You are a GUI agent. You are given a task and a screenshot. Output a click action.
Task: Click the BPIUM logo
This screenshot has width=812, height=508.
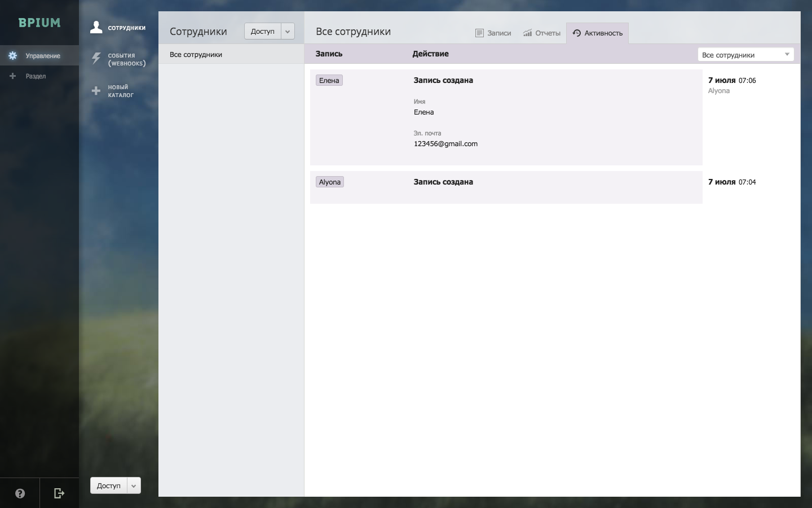[x=39, y=23]
